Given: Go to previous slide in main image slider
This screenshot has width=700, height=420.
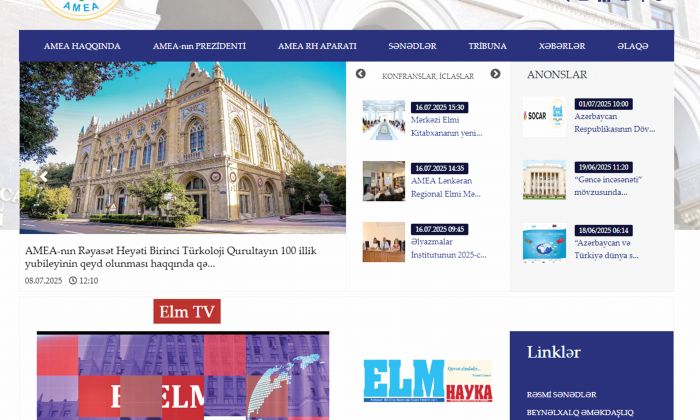Looking at the screenshot, I should coord(43,177).
